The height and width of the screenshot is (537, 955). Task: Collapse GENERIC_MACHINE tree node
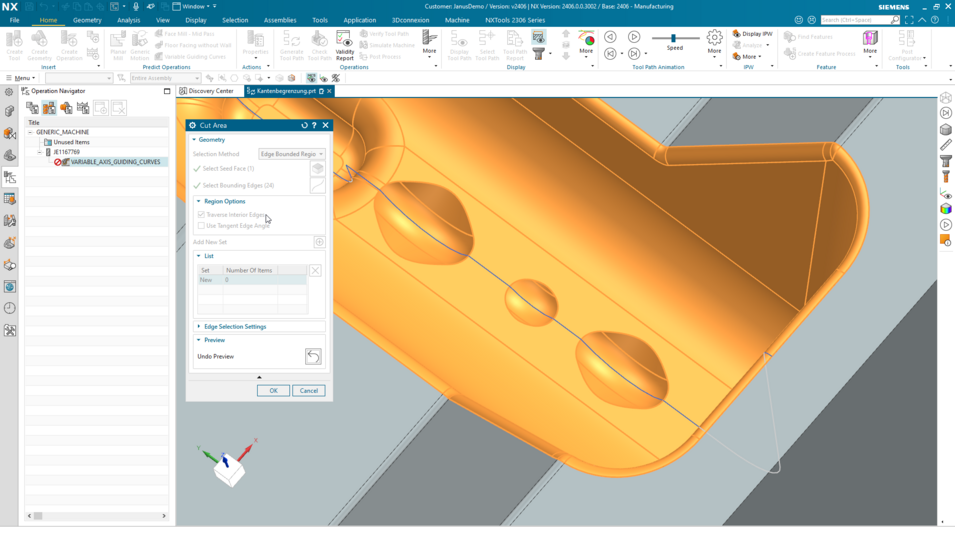click(x=30, y=132)
